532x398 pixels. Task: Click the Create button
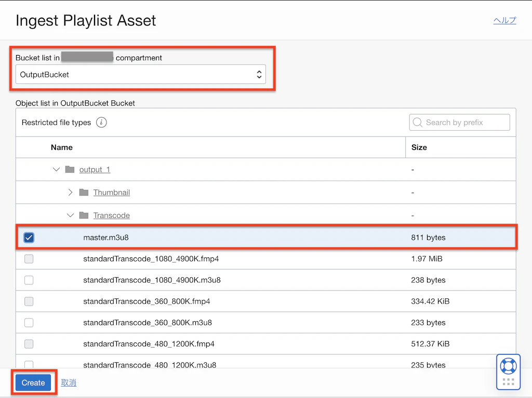pyautogui.click(x=33, y=383)
